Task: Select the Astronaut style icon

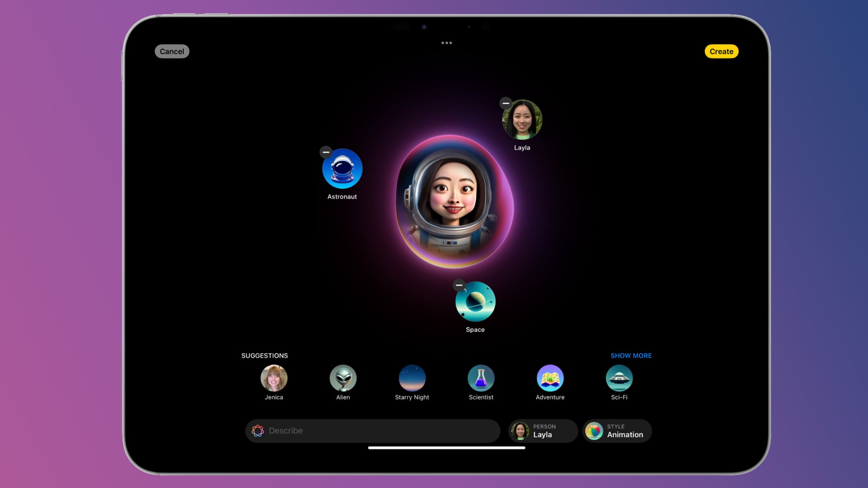Action: tap(342, 169)
